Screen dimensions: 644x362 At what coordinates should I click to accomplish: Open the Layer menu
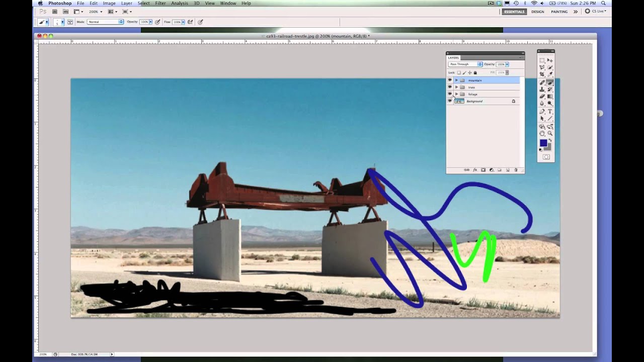(x=126, y=3)
